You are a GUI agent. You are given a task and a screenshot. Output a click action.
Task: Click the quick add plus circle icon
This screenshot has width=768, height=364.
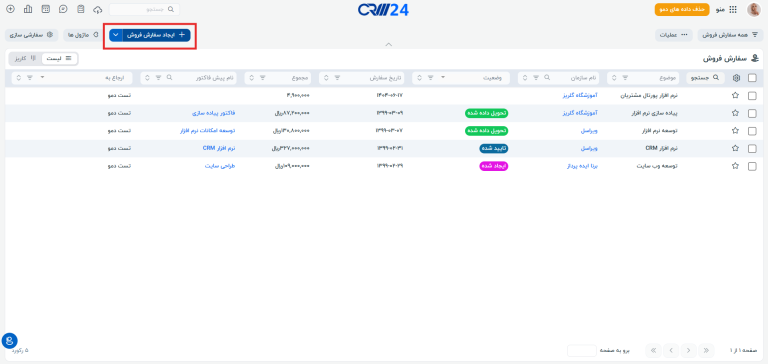10,9
